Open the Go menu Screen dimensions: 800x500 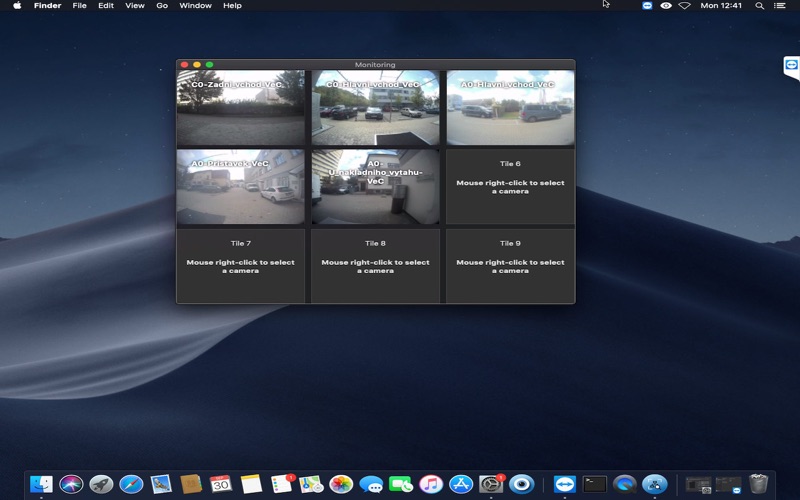coord(162,6)
